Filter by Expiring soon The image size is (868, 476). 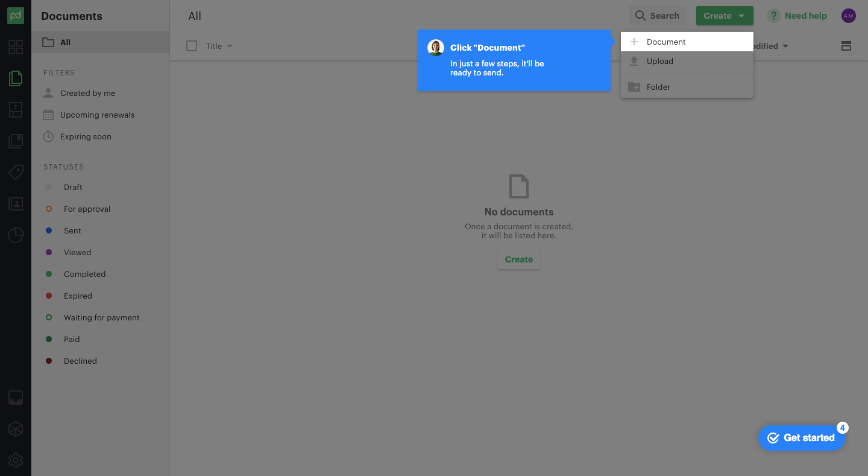coord(101,136)
